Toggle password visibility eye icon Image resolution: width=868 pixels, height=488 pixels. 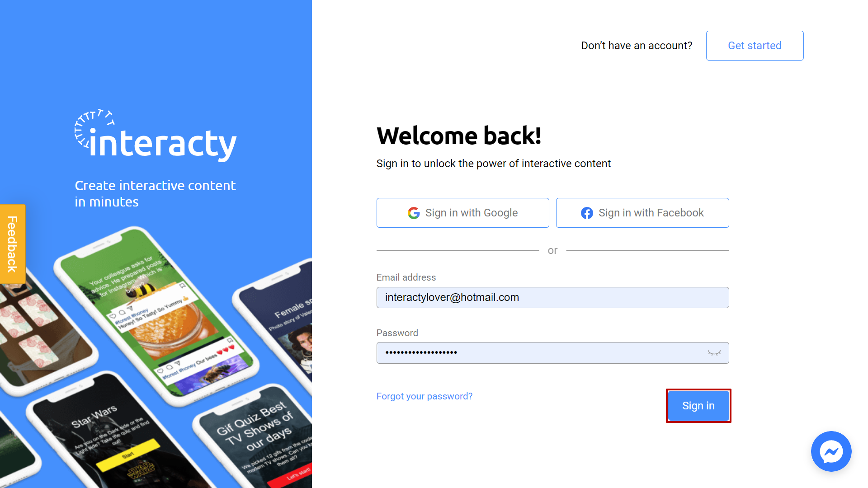[x=715, y=353]
